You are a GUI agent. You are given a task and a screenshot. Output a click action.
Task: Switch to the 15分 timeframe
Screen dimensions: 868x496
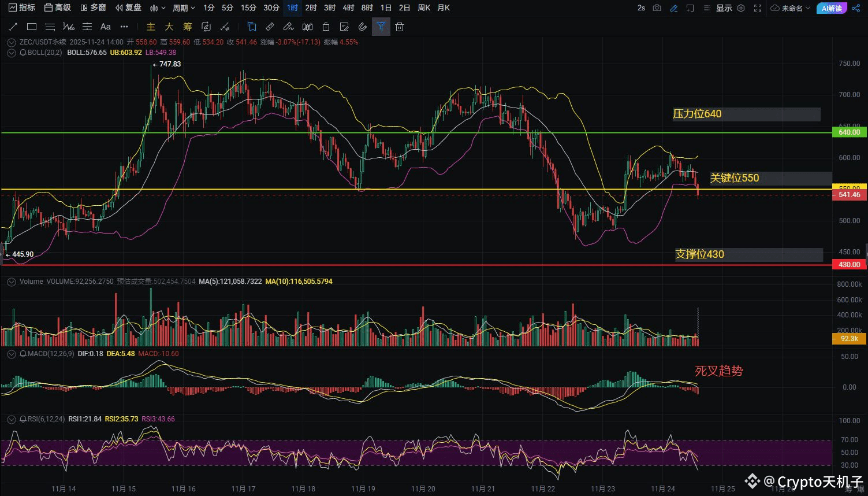248,8
